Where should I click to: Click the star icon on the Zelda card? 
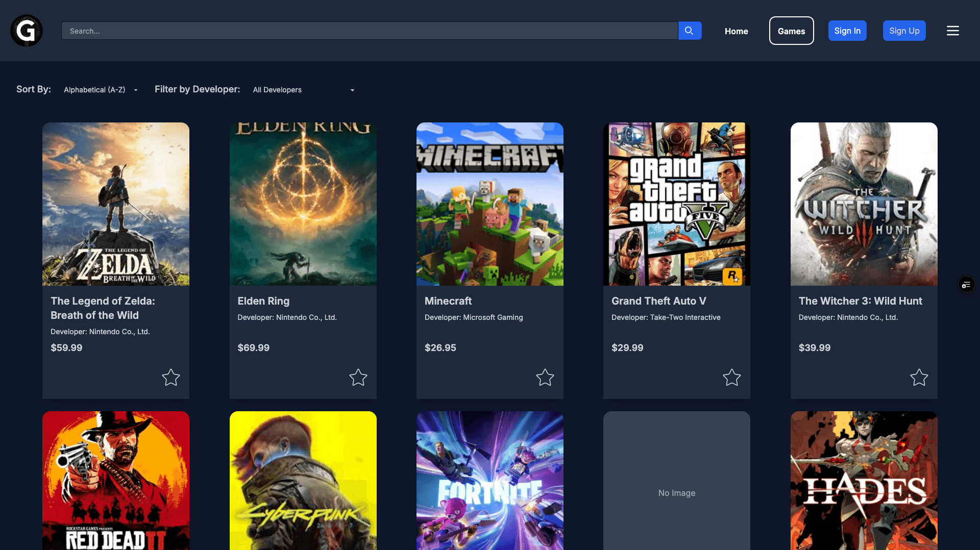pos(171,378)
